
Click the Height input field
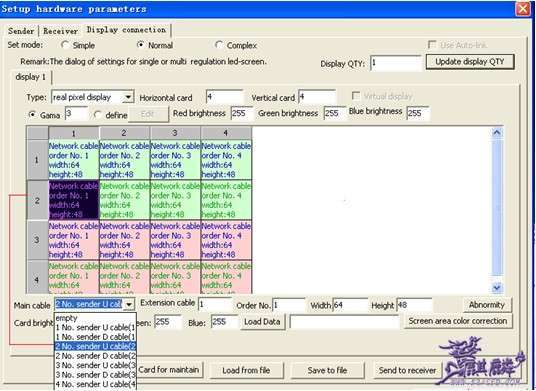(x=414, y=304)
